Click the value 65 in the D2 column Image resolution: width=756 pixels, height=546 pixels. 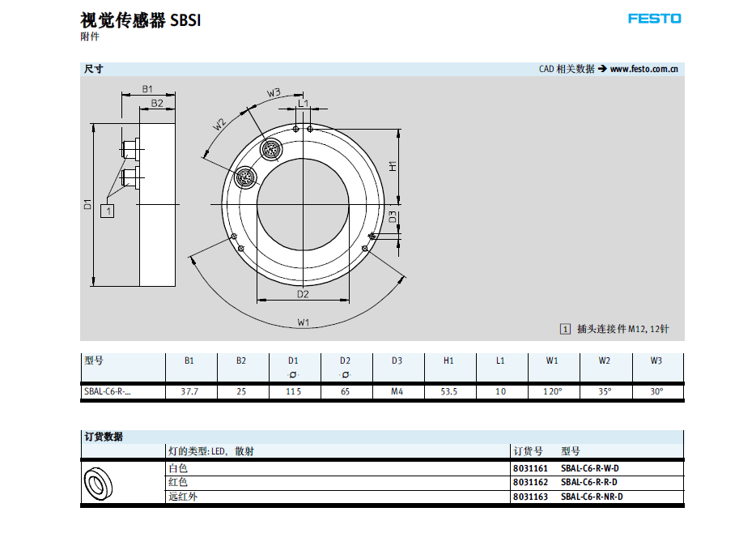coord(345,391)
